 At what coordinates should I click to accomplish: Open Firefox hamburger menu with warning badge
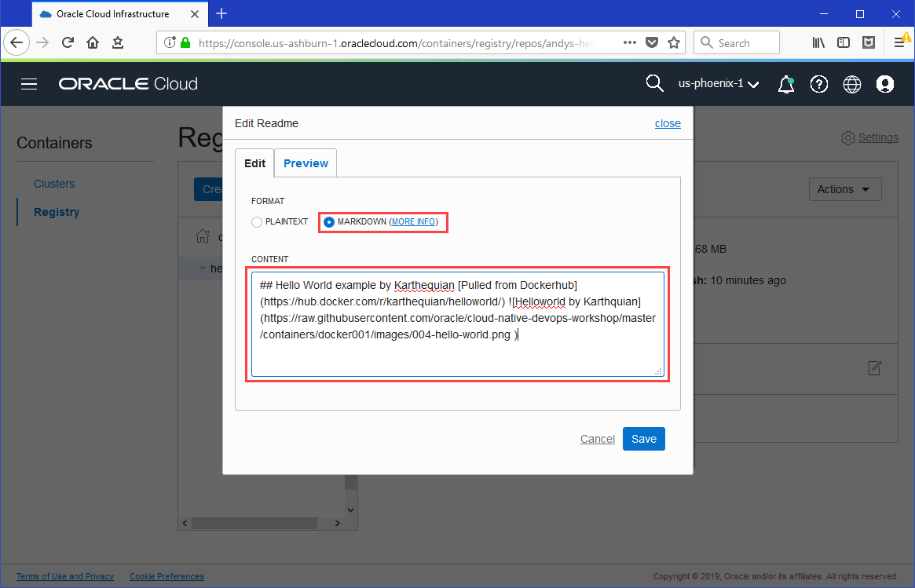coord(901,42)
